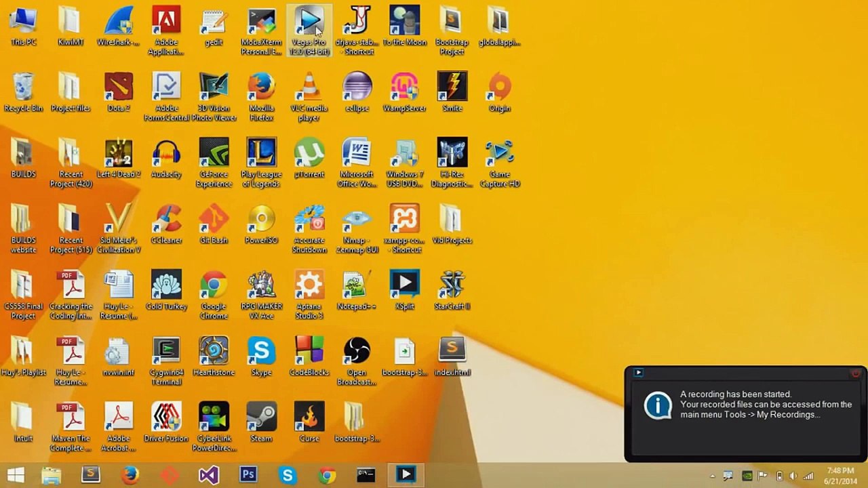Viewport: 868px width, 488px height.
Task: Click the "A recording has been started." message
Action: pyautogui.click(x=736, y=394)
